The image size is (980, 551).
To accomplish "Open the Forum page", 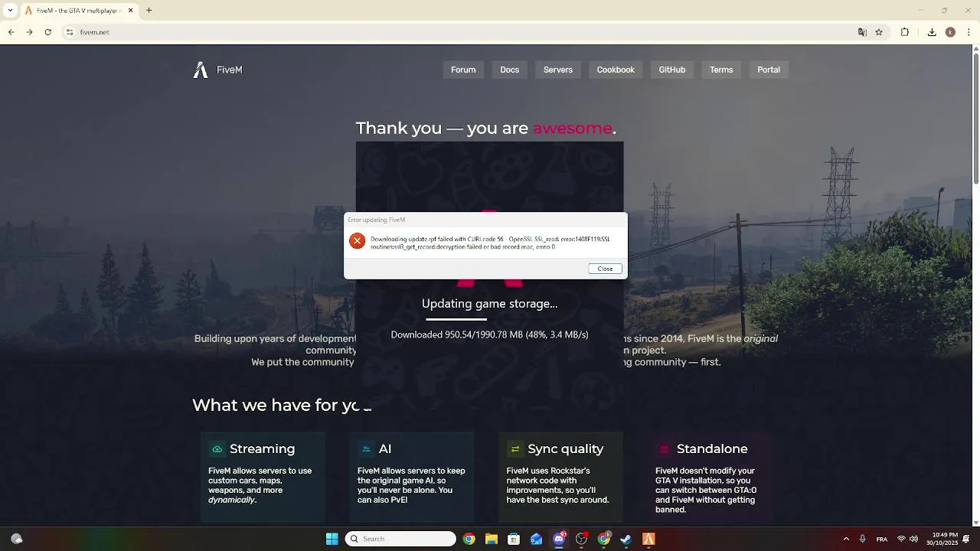I will [463, 70].
